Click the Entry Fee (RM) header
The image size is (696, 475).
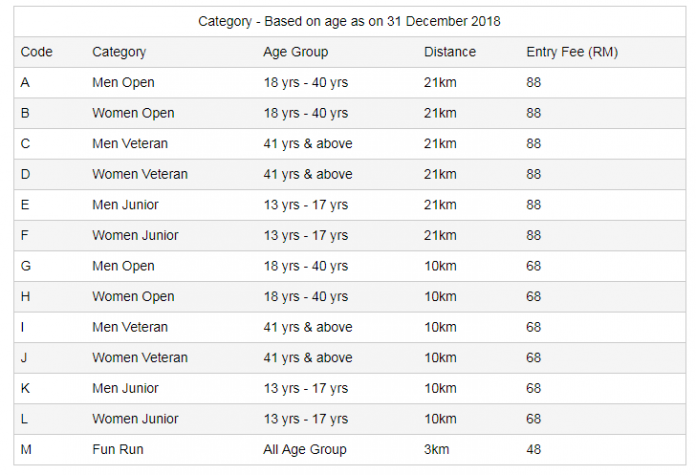pos(571,52)
